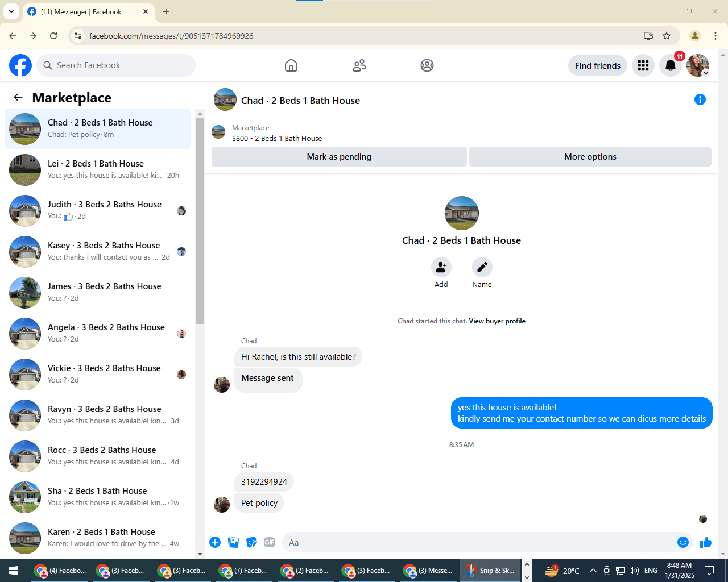The image size is (728, 582).
Task: Click the Facebook logo icon
Action: click(20, 65)
